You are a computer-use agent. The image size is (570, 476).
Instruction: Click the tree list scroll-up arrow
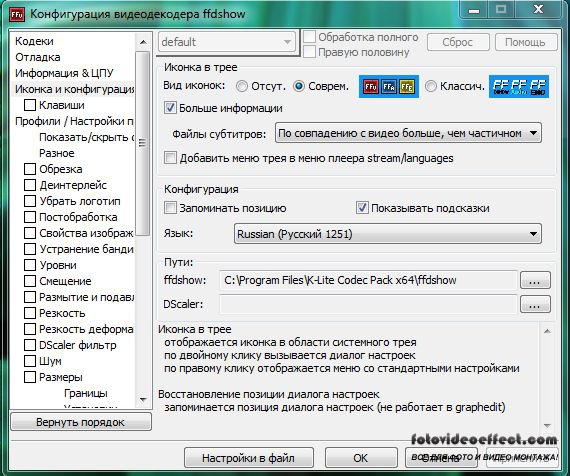[x=143, y=42]
